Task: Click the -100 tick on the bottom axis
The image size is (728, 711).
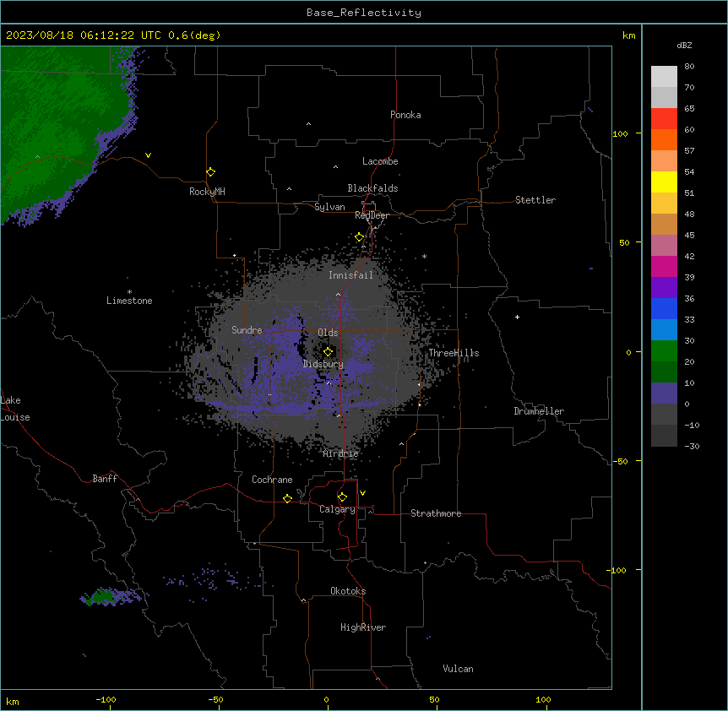Action: coord(106,699)
